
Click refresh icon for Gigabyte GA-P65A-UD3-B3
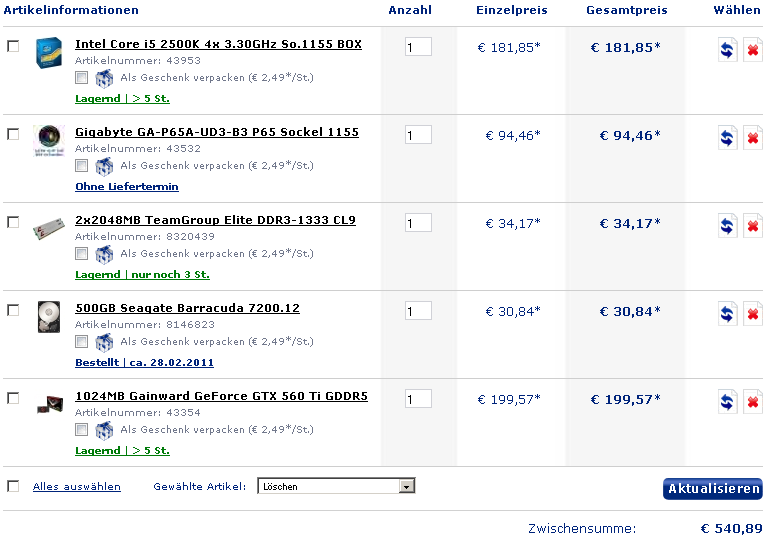(727, 138)
